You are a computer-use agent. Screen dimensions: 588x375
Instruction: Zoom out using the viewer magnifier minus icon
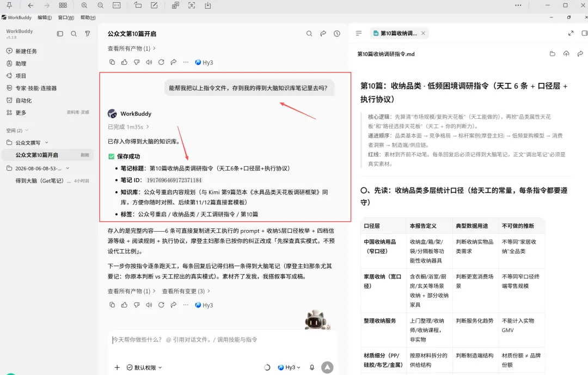click(x=101, y=5)
